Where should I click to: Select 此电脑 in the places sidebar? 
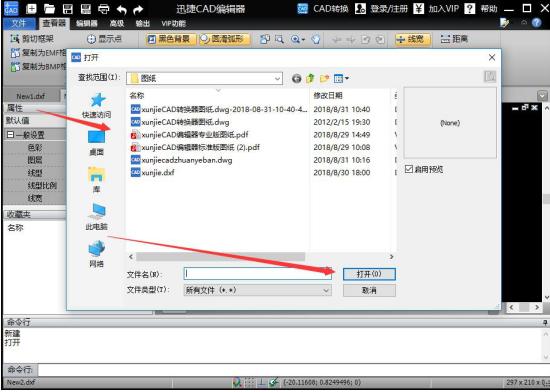point(96,216)
